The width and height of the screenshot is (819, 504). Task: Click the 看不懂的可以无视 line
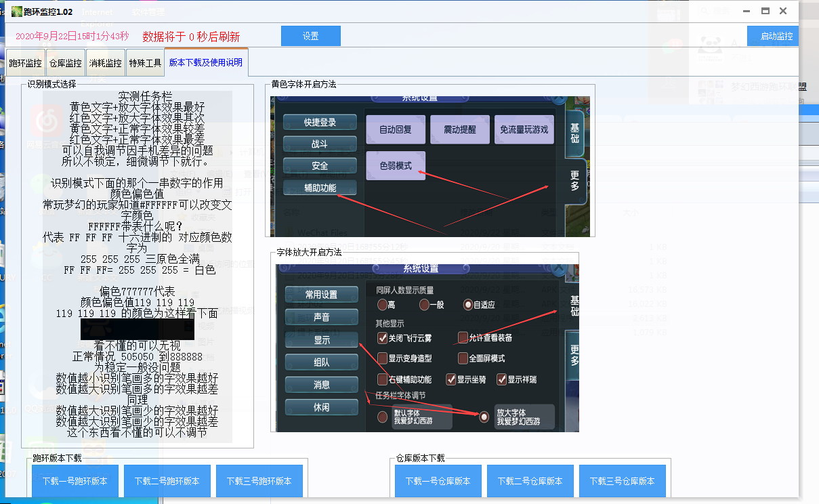click(x=138, y=345)
